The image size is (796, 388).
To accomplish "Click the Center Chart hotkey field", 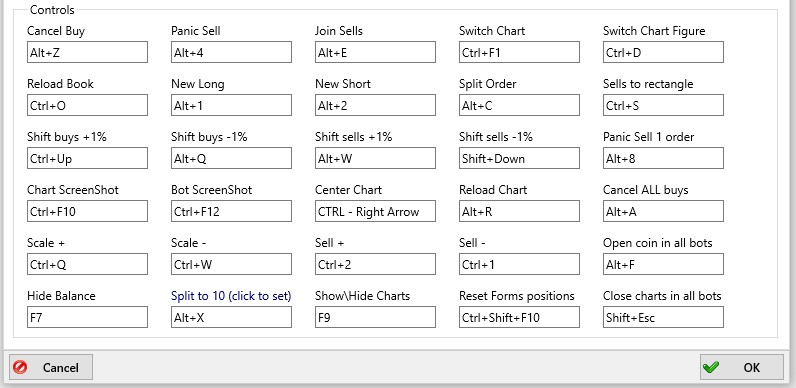I will pos(375,211).
